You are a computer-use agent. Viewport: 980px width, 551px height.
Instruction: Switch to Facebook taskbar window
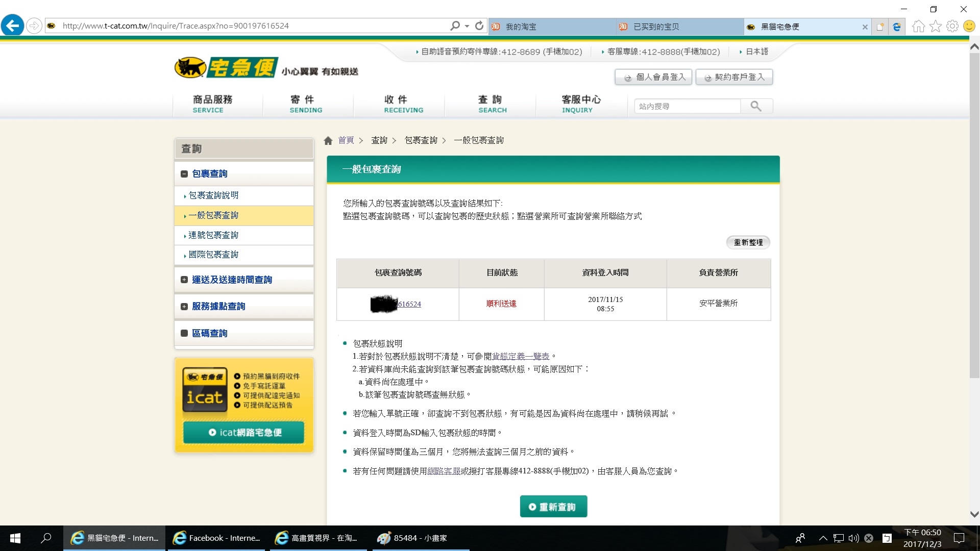tap(216, 538)
